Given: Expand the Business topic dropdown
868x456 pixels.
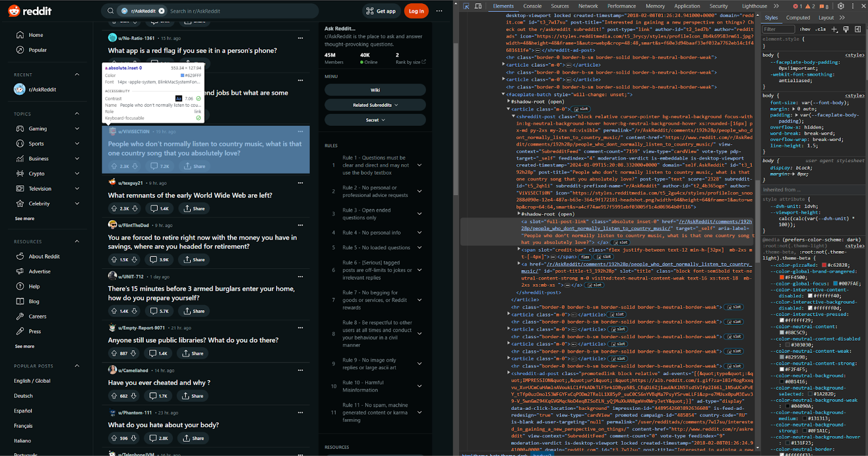Looking at the screenshot, I should tap(77, 159).
